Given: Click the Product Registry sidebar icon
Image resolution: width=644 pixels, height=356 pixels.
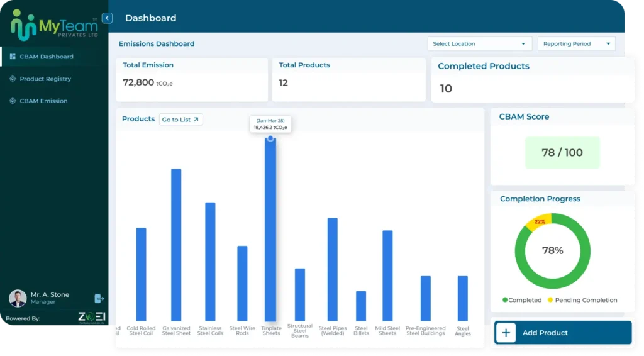Looking at the screenshot, I should coord(13,79).
